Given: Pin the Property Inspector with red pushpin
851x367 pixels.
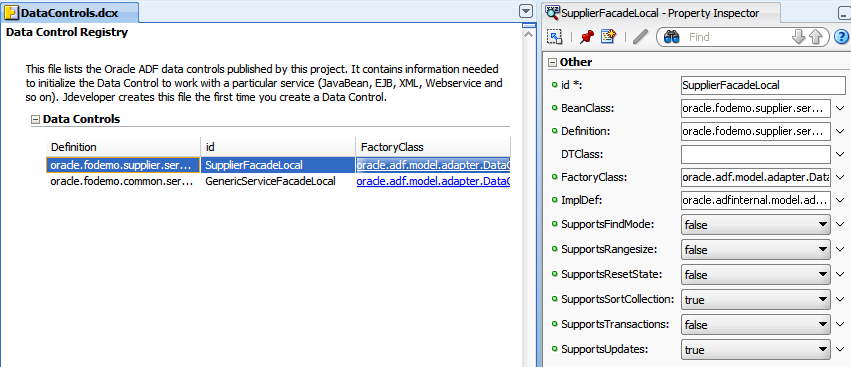Looking at the screenshot, I should 587,37.
